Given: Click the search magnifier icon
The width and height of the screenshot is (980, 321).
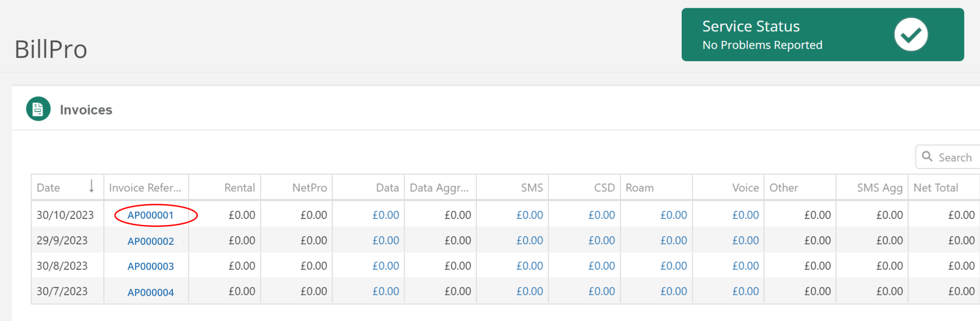Looking at the screenshot, I should click(928, 157).
